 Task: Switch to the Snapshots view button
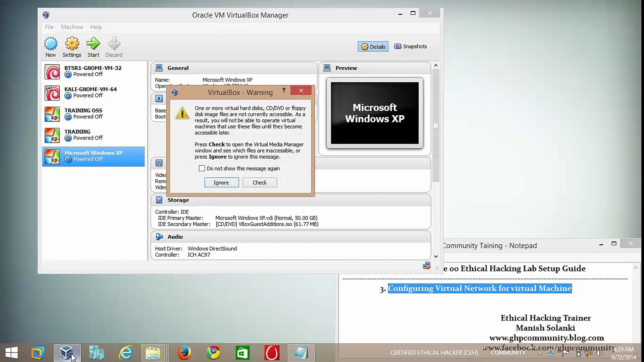point(411,46)
